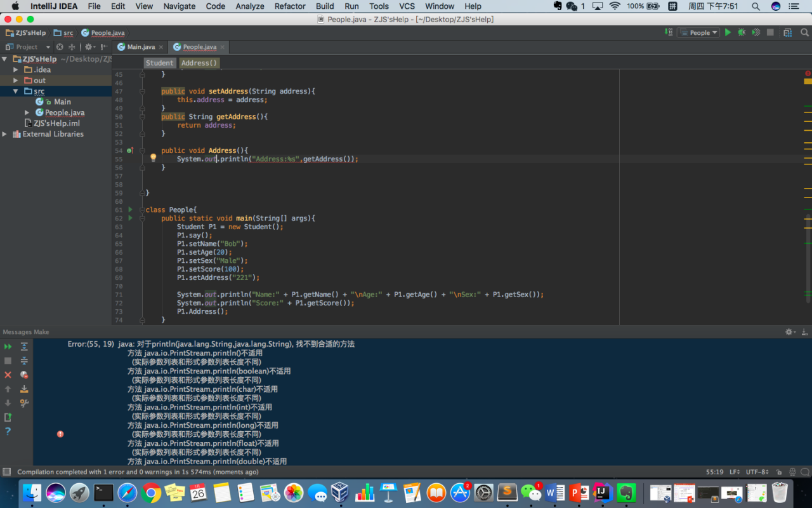Open the Refactor menu

[x=290, y=6]
